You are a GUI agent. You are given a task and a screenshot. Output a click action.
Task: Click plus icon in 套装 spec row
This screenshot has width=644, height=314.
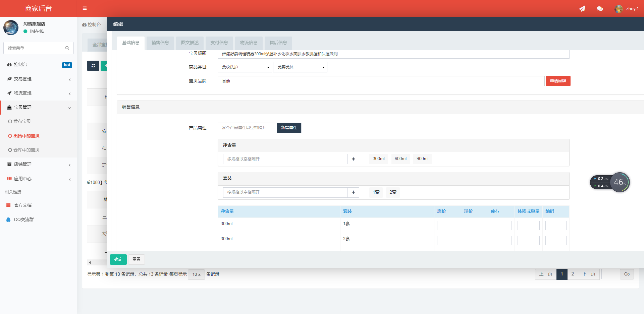(353, 192)
